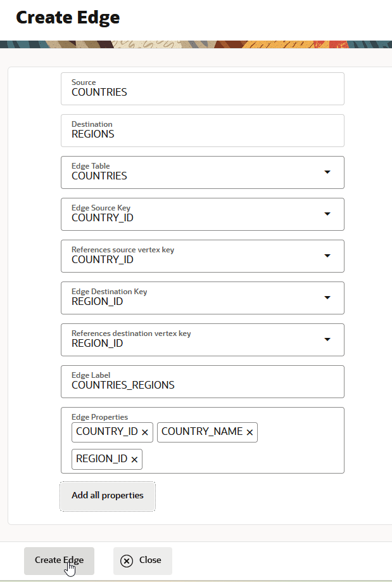Expand the Edge Source Key dropdown

(327, 214)
